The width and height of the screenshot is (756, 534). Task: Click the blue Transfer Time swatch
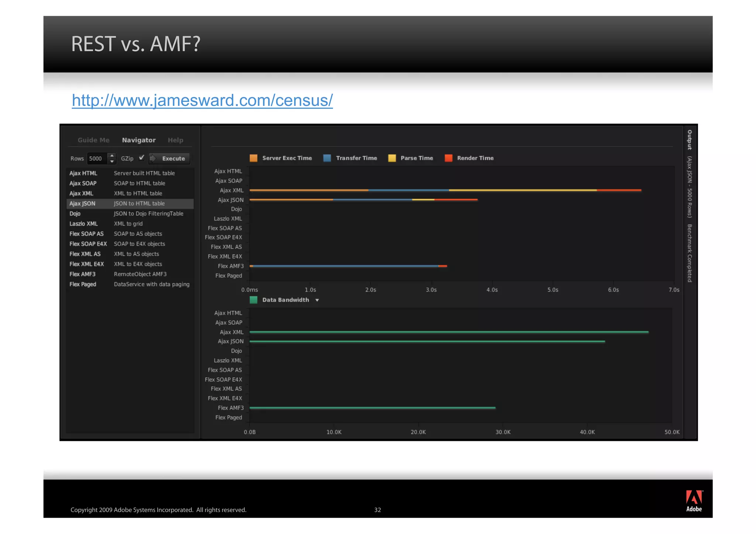pos(327,158)
